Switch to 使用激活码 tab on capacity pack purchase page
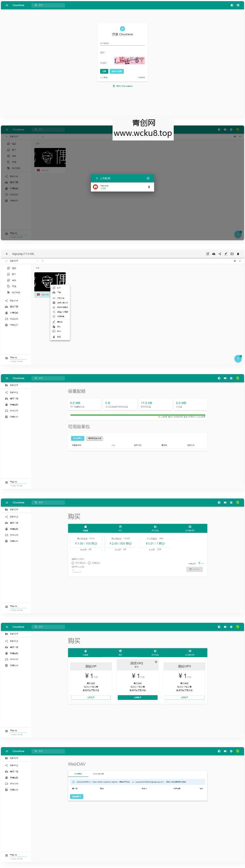 pos(190,528)
